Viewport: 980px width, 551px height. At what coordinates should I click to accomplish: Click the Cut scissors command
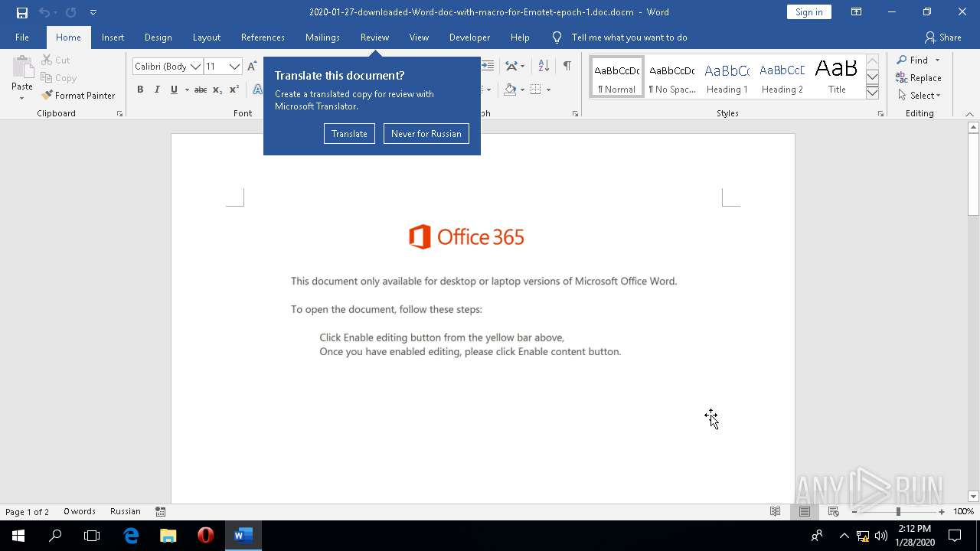click(x=55, y=60)
